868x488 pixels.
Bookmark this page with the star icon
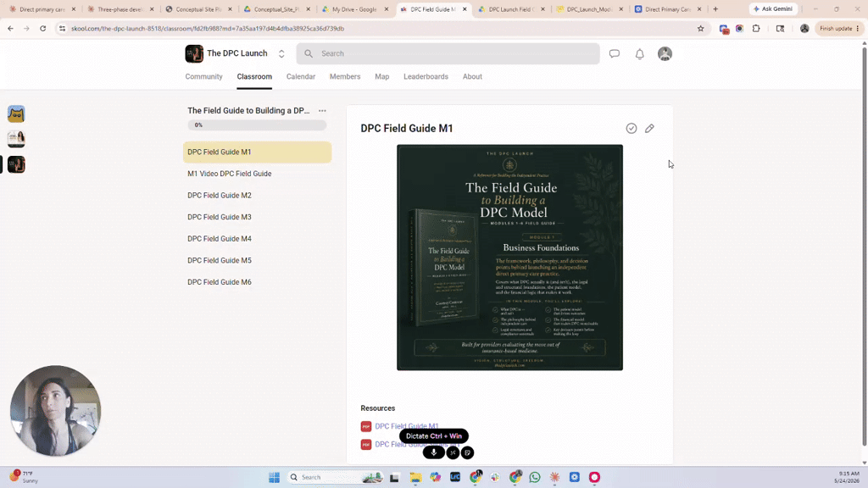point(700,28)
